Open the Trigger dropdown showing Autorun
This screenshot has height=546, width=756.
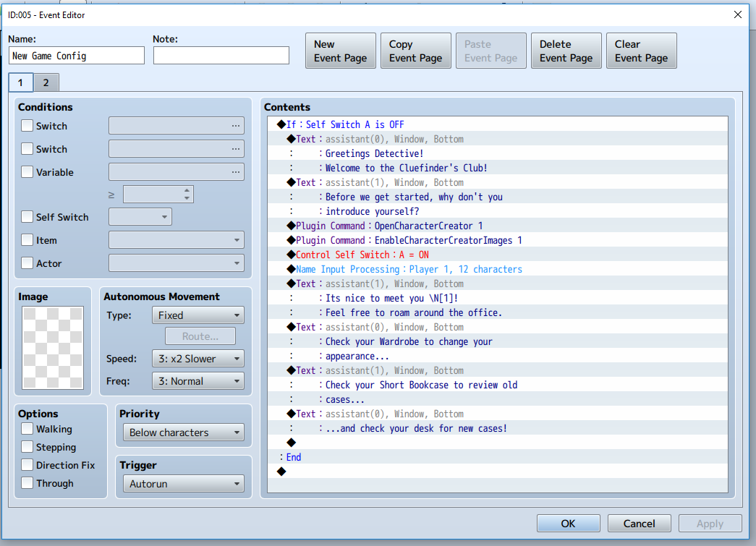pos(183,484)
